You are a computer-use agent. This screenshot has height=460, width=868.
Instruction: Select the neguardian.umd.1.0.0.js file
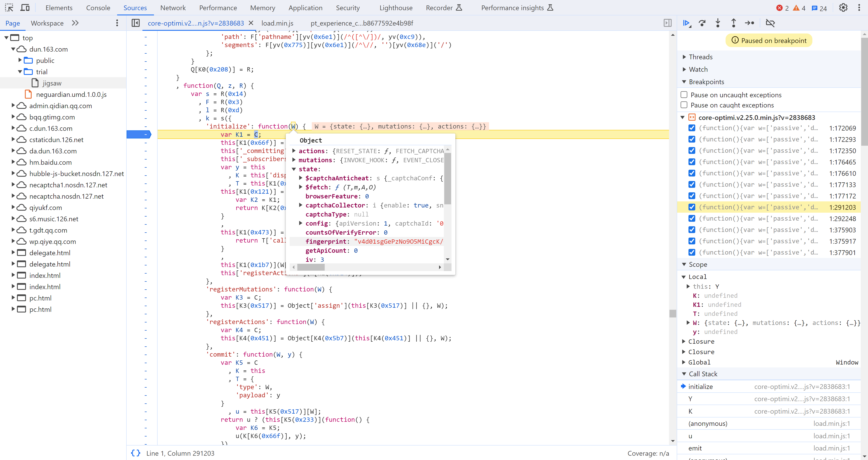click(71, 94)
